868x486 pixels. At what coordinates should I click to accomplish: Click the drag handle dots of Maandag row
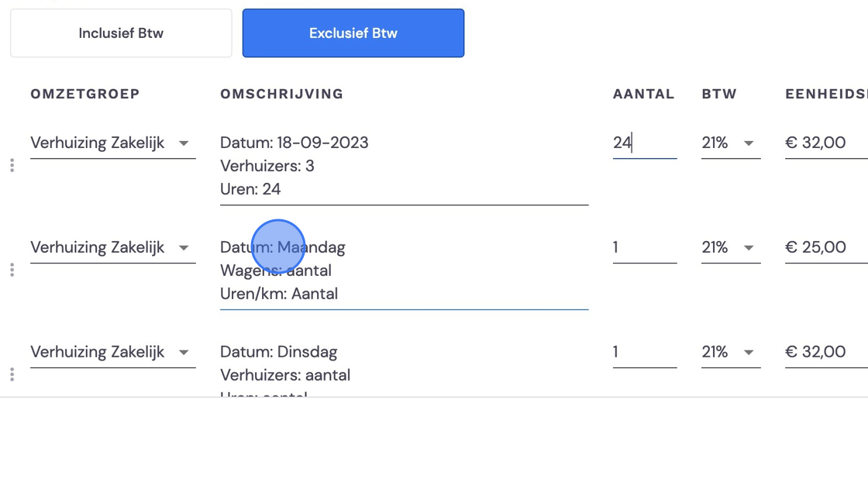coord(12,270)
